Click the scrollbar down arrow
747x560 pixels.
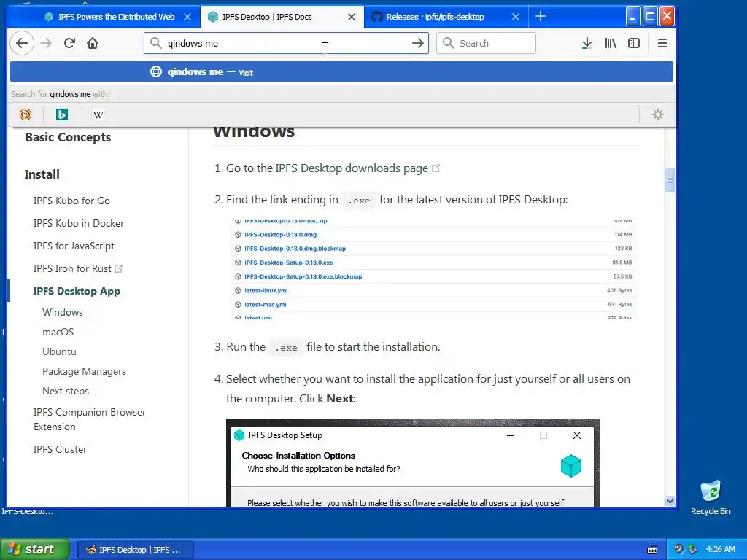click(670, 501)
